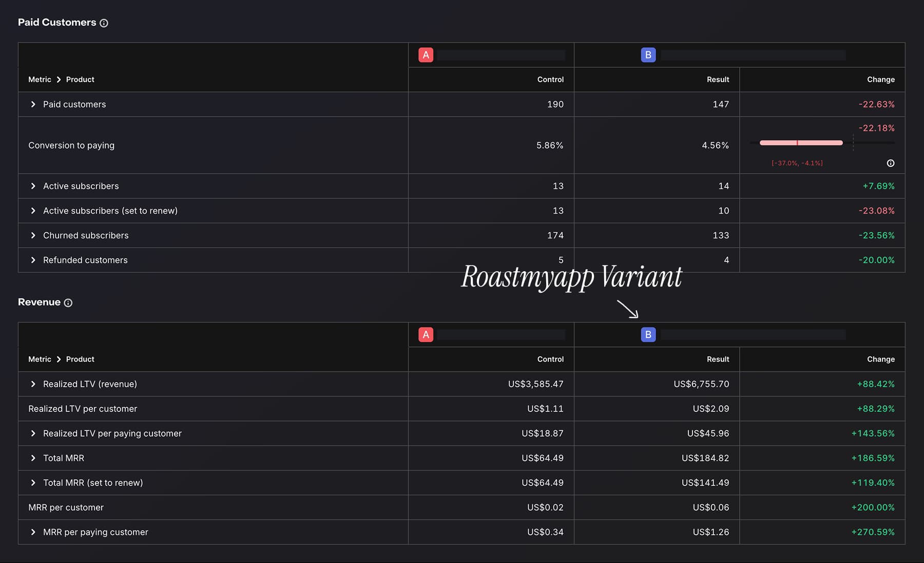Image resolution: width=924 pixels, height=563 pixels.
Task: Click the conversion change confidence interval bar
Action: pos(801,143)
